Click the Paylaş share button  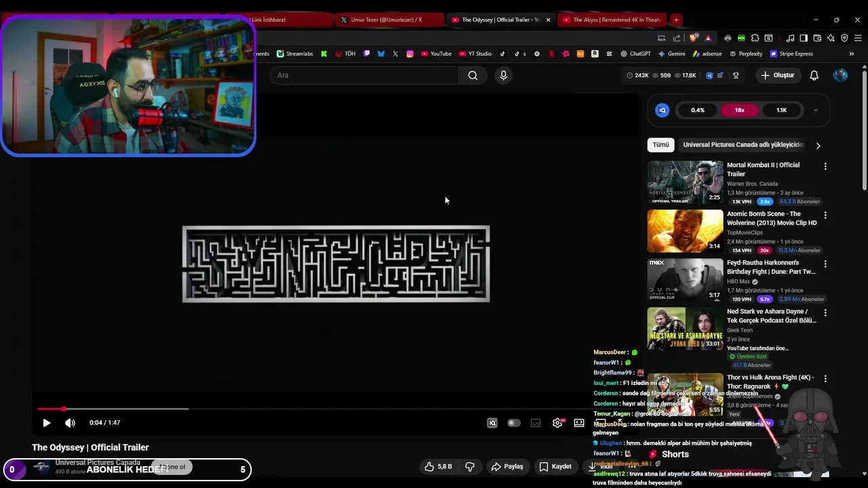[x=507, y=466]
